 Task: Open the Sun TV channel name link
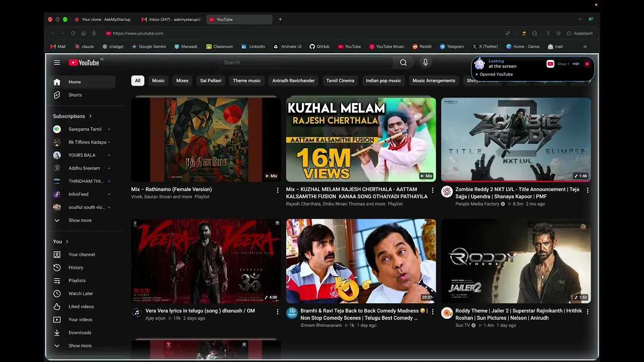[462, 325]
